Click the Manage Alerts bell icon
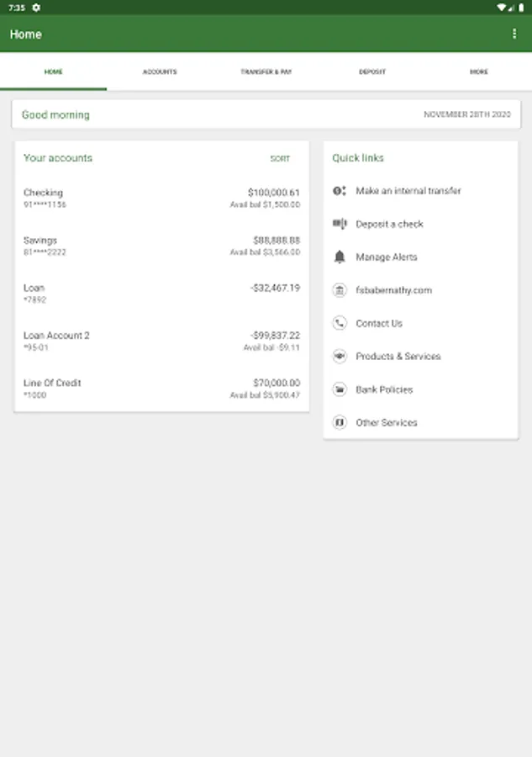Image resolution: width=532 pixels, height=757 pixels. 340,257
